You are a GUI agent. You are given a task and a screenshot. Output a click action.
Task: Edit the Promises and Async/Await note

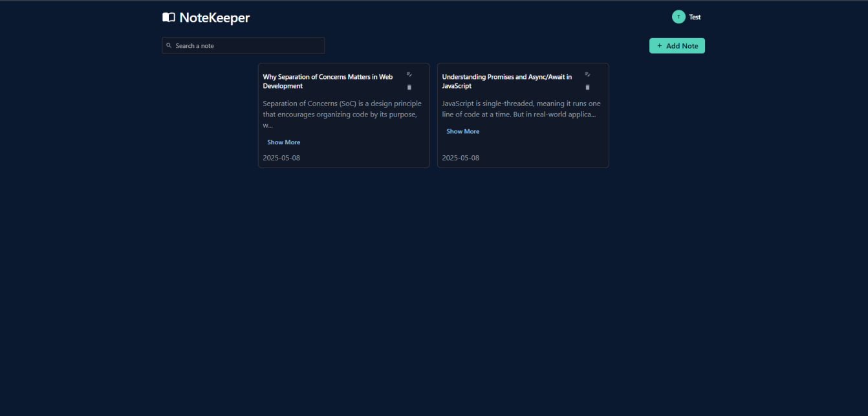coord(587,74)
